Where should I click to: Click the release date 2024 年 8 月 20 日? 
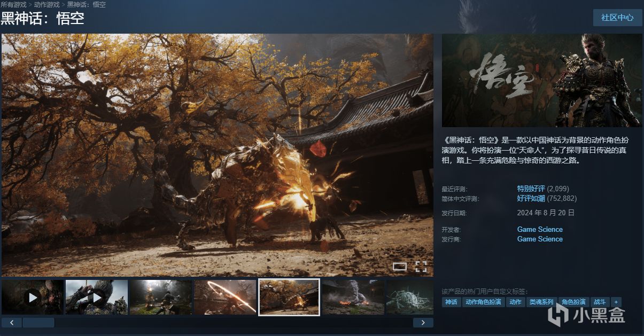coord(546,213)
